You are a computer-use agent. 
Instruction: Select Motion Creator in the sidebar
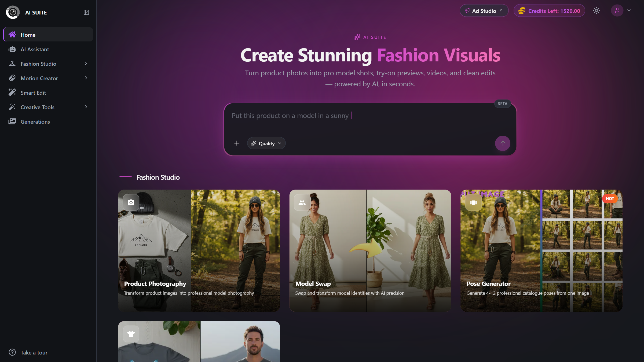tap(48, 78)
